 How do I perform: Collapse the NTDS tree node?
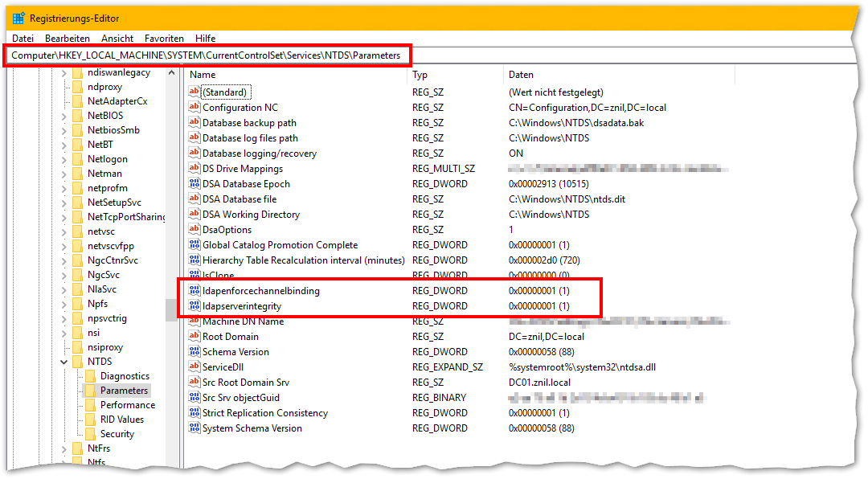63,362
